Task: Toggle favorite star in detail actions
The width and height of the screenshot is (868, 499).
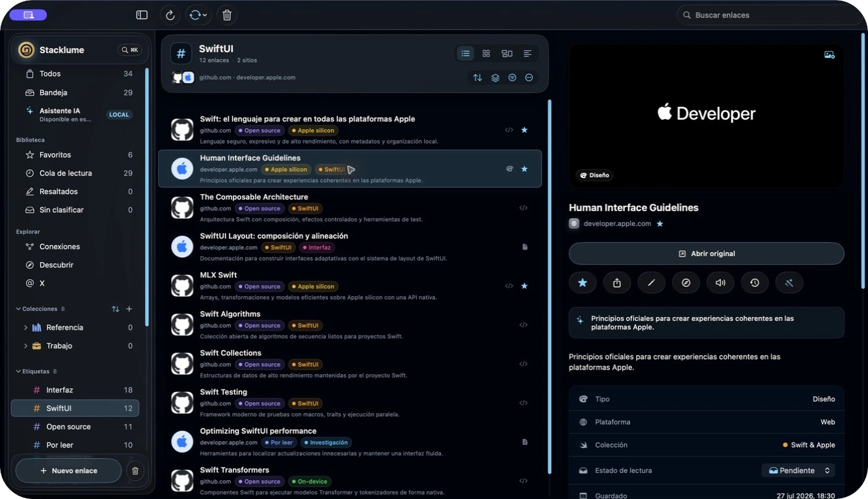Action: [583, 283]
